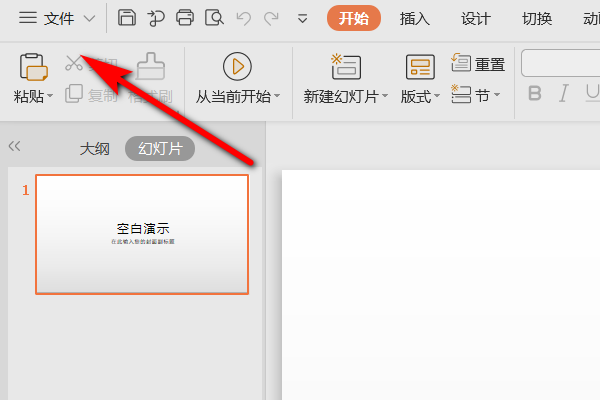Click the Print icon

(x=185, y=18)
